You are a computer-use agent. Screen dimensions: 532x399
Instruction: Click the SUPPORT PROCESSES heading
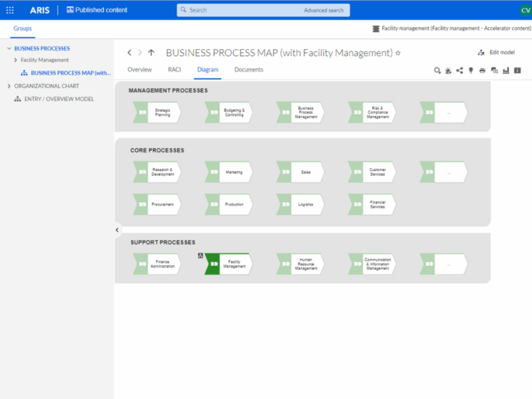163,242
